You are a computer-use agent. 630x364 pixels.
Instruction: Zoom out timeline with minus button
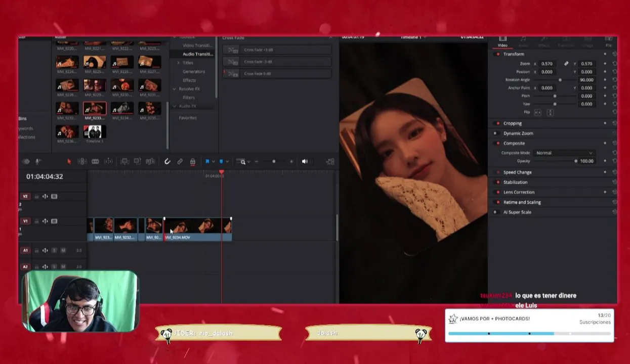[x=257, y=161]
